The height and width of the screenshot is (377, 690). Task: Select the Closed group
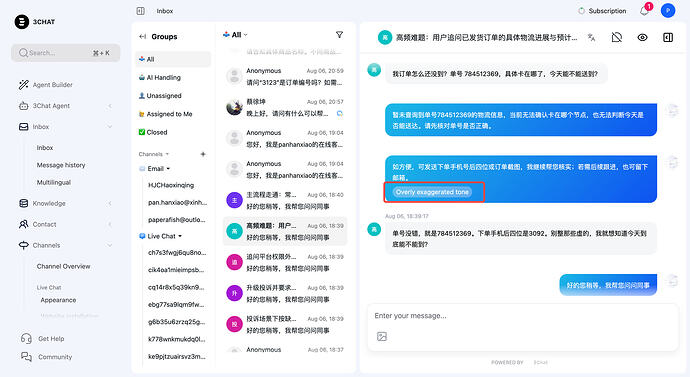173,132
